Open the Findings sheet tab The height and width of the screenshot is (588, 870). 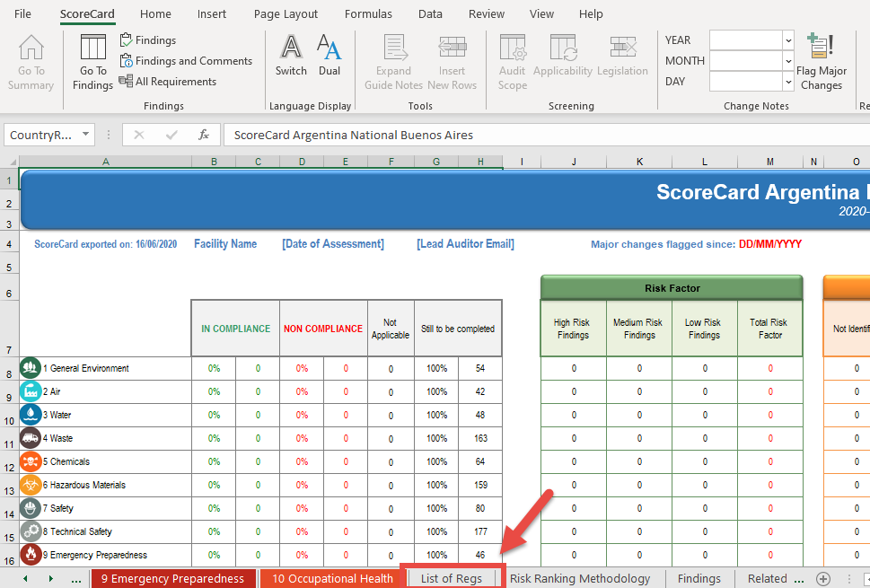[699, 578]
